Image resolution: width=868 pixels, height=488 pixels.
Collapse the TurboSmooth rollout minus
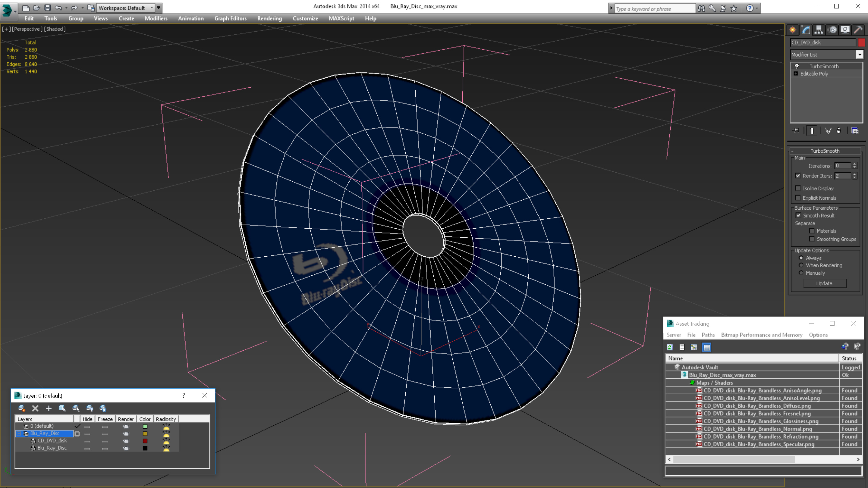coord(793,151)
